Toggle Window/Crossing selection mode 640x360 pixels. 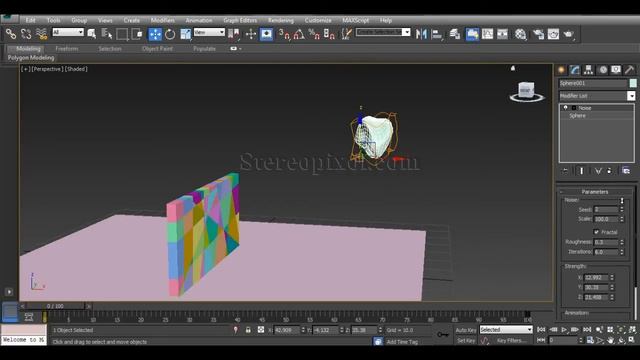(x=137, y=34)
